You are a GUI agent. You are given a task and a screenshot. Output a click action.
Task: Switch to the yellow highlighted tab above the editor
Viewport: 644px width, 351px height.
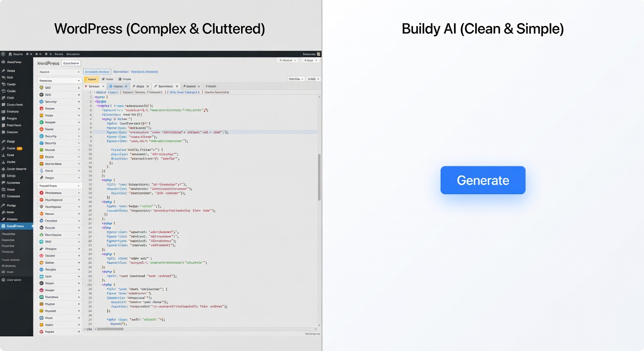(91, 79)
